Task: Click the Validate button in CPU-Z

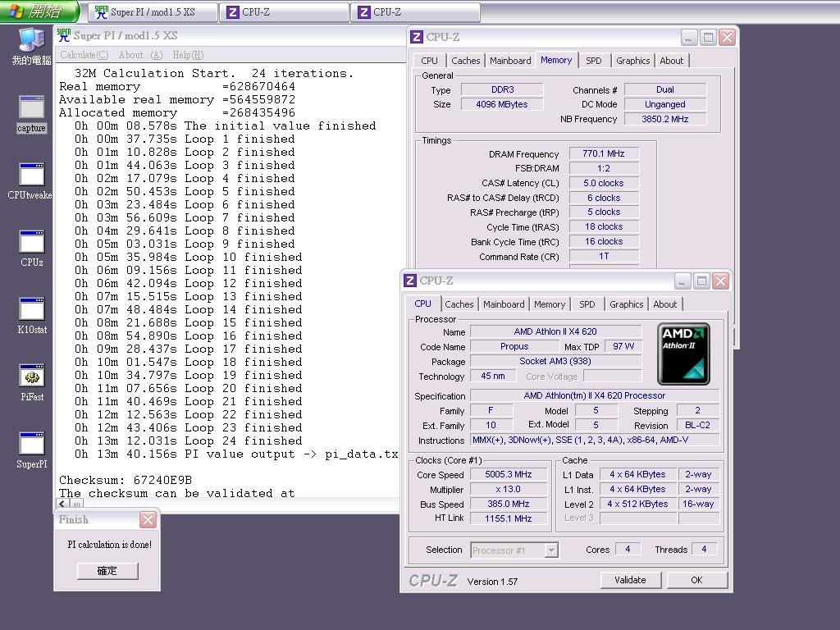Action: 630,580
